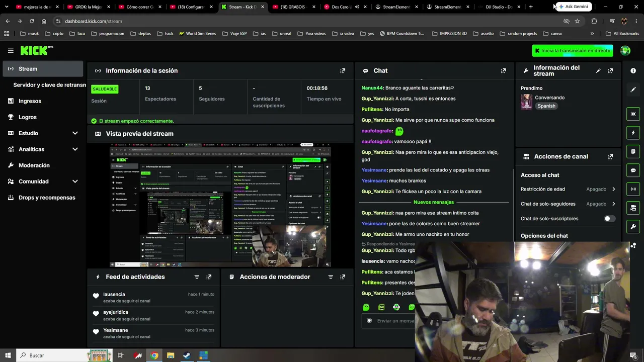Go to Ingresos in the sidebar
Image resolution: width=644 pixels, height=362 pixels.
tap(43, 101)
